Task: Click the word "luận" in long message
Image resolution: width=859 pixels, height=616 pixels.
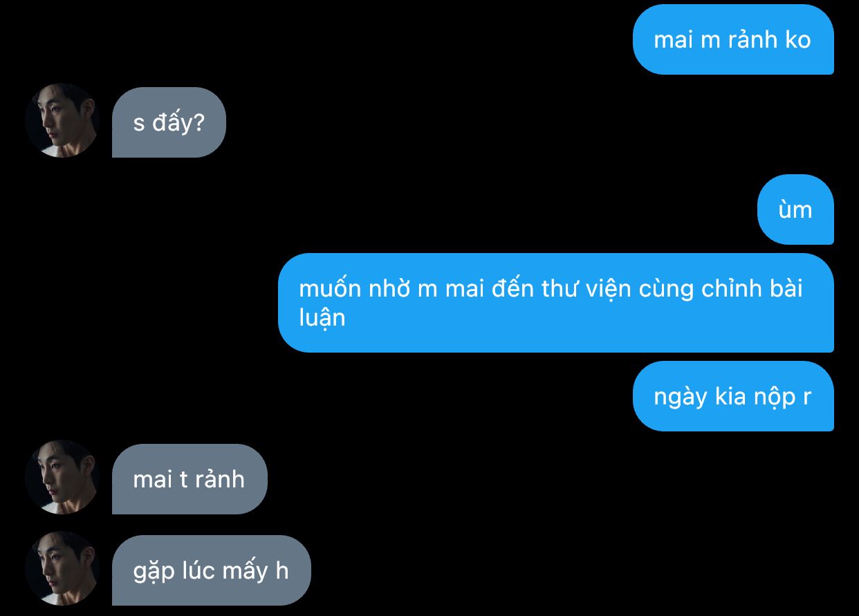Action: click(x=322, y=318)
